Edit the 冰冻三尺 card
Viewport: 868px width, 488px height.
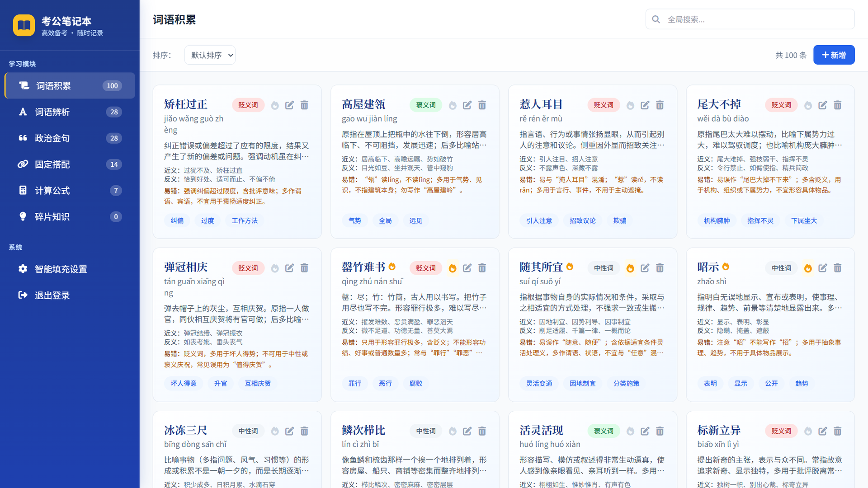tap(289, 431)
